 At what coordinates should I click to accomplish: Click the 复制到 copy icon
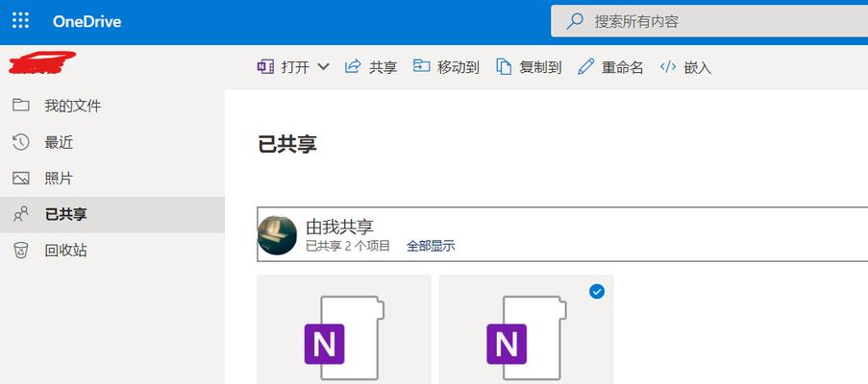503,67
